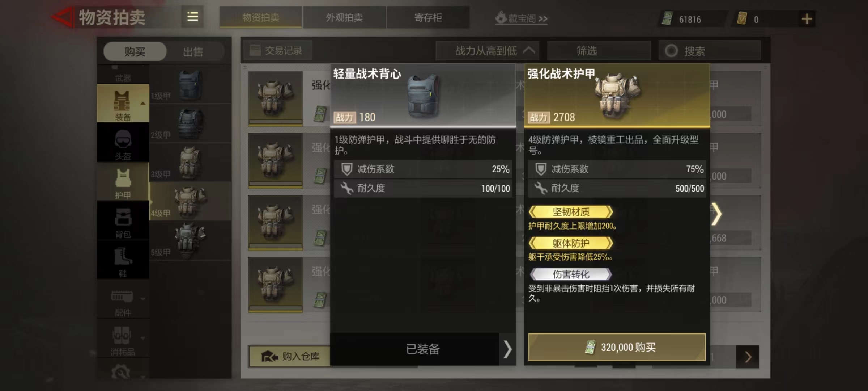Image resolution: width=868 pixels, height=391 pixels.
Task: Collapse the 装备 equipment category
Action: (x=123, y=104)
